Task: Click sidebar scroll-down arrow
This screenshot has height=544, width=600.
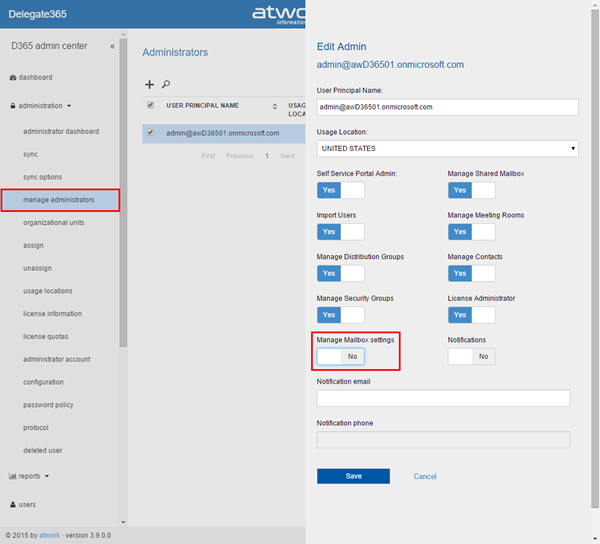Action: pos(123,522)
